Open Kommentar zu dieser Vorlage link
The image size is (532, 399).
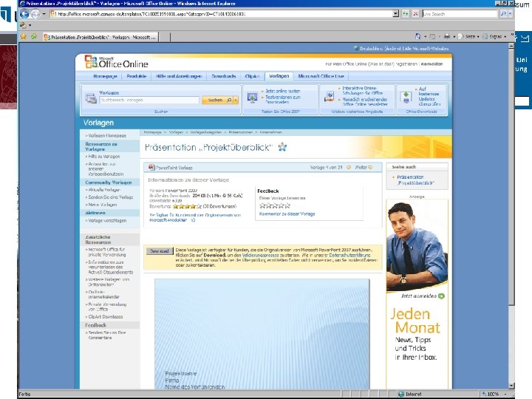(x=287, y=214)
